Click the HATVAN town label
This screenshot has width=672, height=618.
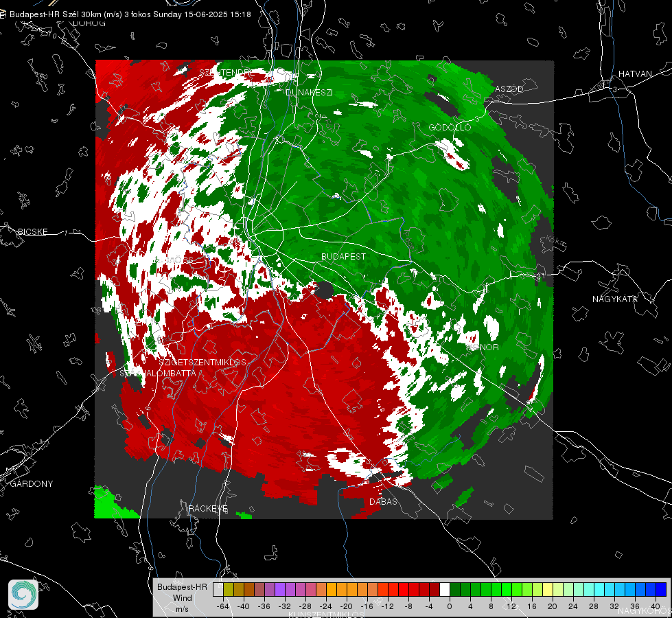click(635, 74)
